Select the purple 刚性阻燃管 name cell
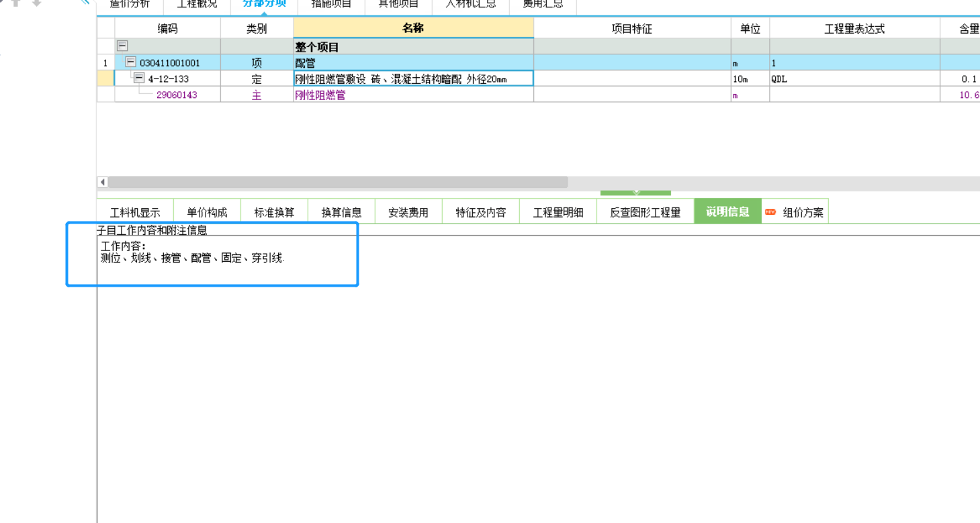 point(414,95)
